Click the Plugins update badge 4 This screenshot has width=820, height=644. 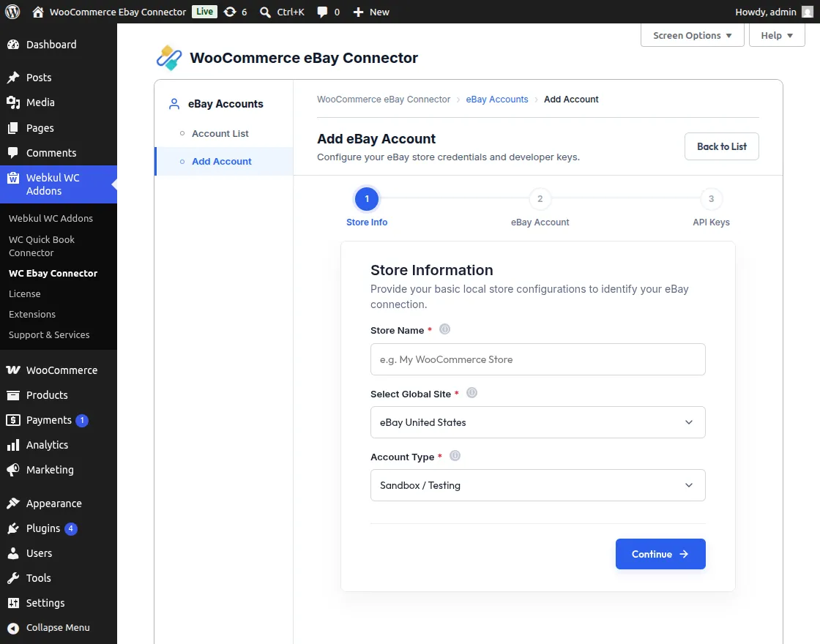click(x=70, y=528)
